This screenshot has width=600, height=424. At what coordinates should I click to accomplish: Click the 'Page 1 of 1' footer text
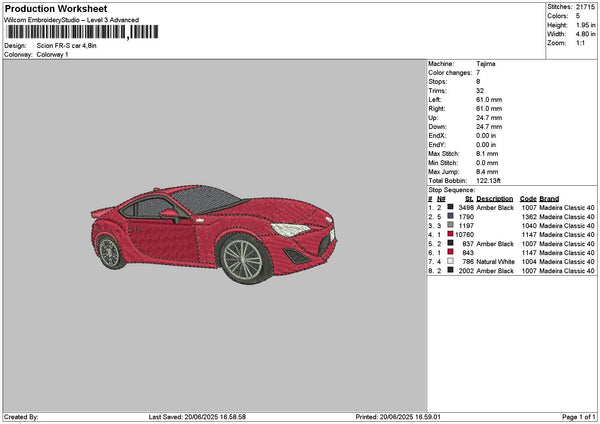click(x=579, y=417)
